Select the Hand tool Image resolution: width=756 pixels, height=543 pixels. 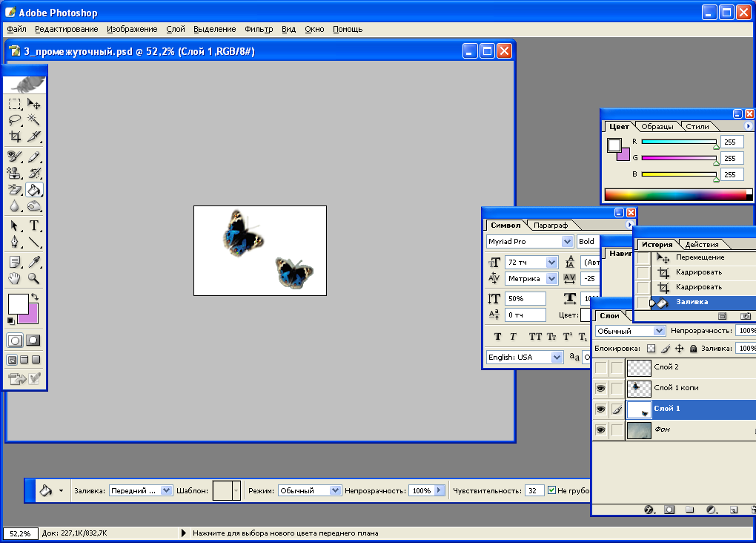tap(15, 278)
